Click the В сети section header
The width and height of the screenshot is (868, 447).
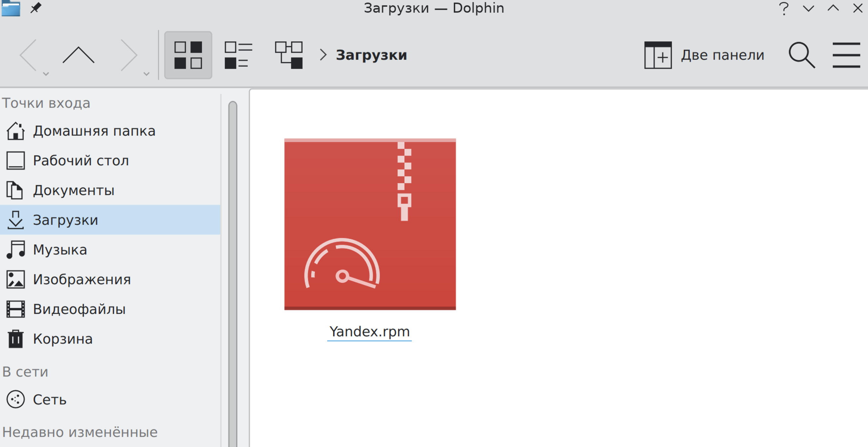tap(25, 372)
